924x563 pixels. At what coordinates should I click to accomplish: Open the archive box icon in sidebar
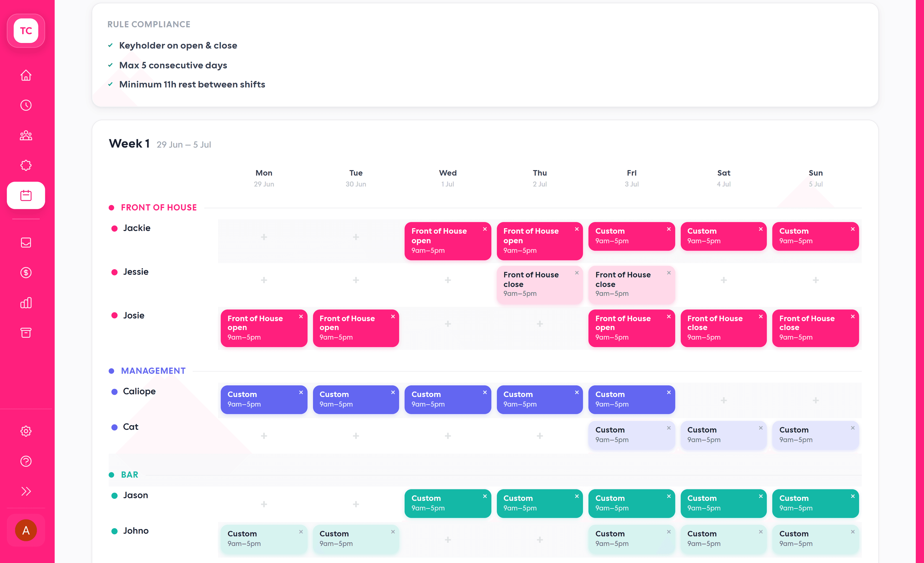(26, 333)
